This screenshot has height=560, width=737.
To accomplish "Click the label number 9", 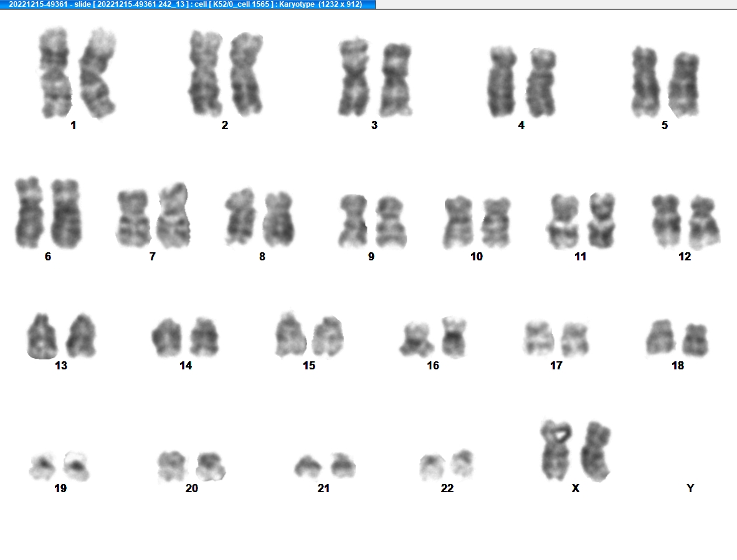I will point(371,257).
